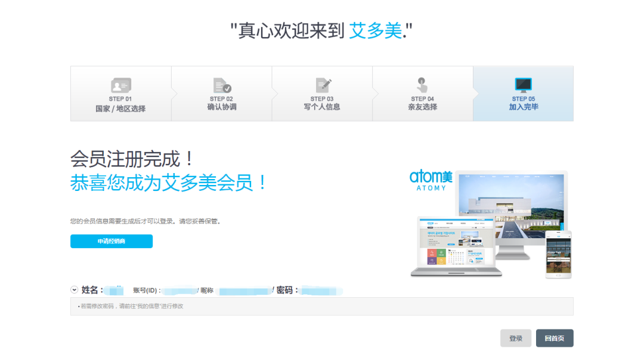
Task: Click the pointing hand icon in Step 04
Action: pos(422,85)
